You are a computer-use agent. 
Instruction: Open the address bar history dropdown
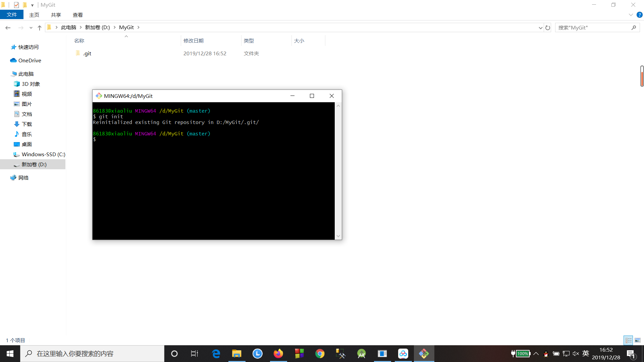540,27
